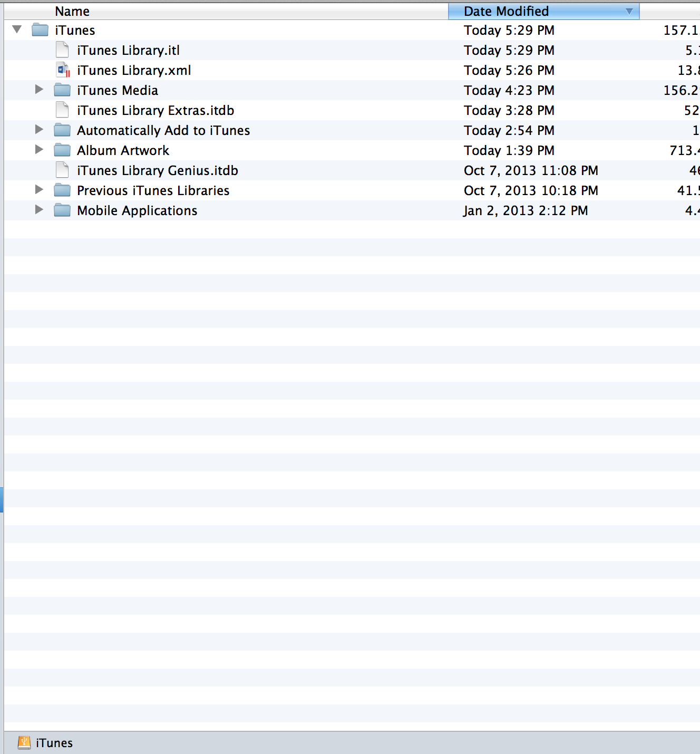Screen dimensions: 700x754
Task: Select the iTunes Library.itl file name
Action: coord(128,50)
